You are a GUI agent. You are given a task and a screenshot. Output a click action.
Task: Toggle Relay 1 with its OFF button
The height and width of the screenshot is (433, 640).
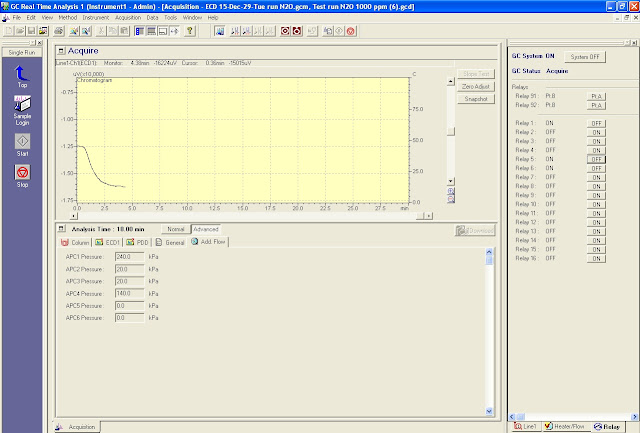596,123
